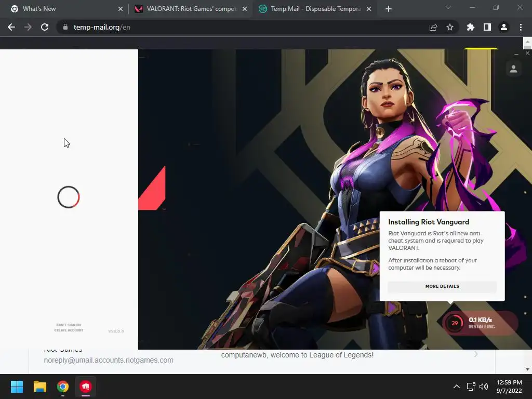Reload the temp-mail page
The height and width of the screenshot is (399, 532).
tap(45, 27)
